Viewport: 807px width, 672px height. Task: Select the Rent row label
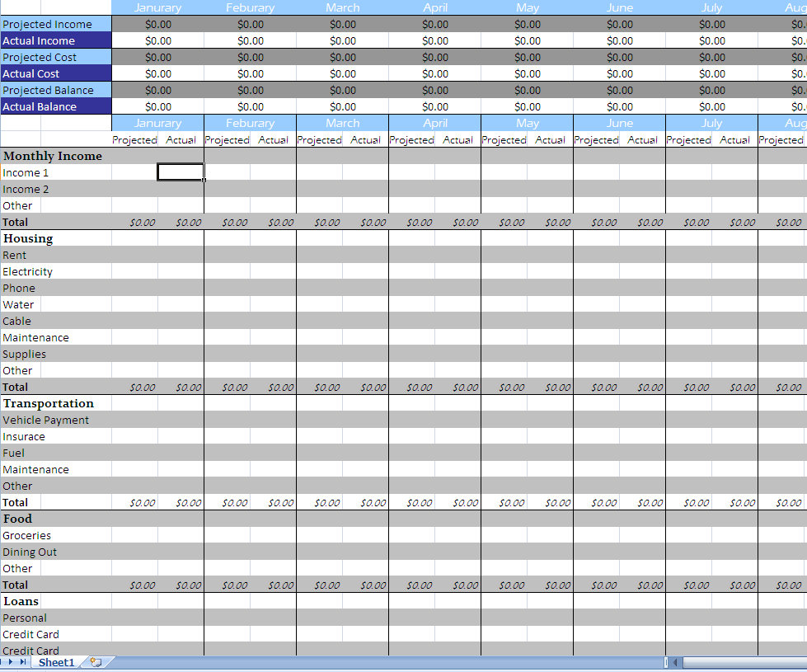[14, 255]
